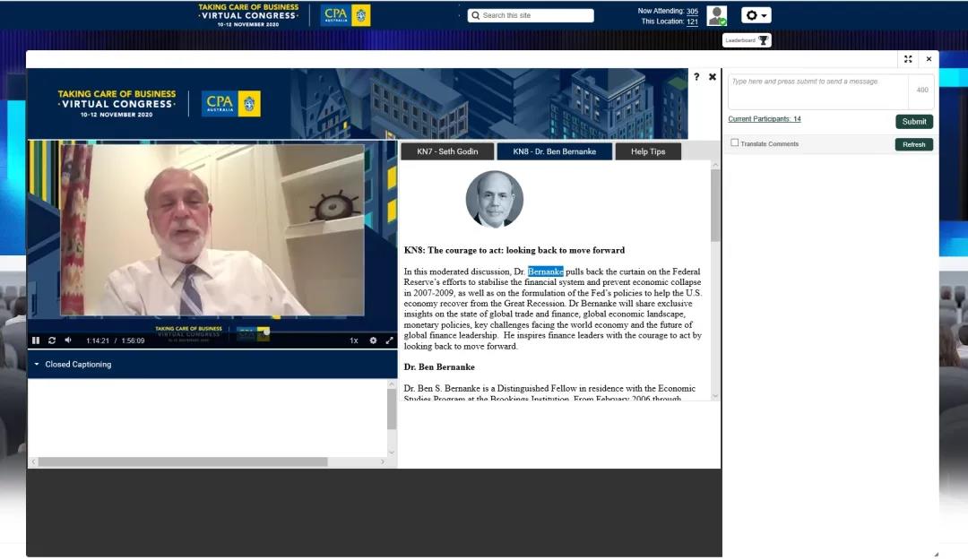Click the Dr. Bernanke speaker portrait

494,199
